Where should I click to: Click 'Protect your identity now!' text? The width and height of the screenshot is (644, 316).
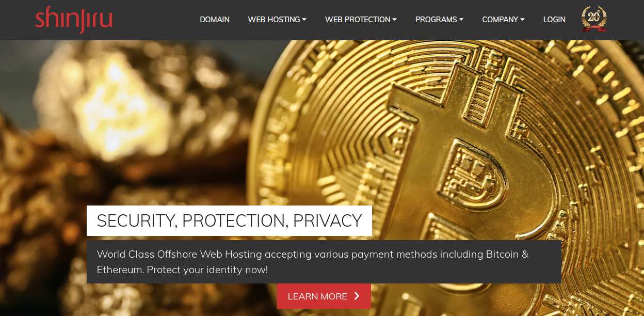207,270
